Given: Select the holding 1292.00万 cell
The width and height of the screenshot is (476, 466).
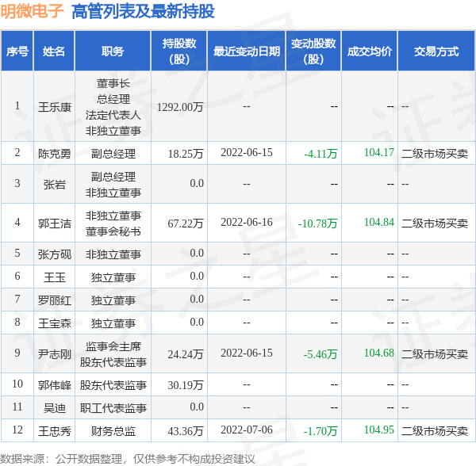Looking at the screenshot, I should click(x=180, y=107).
